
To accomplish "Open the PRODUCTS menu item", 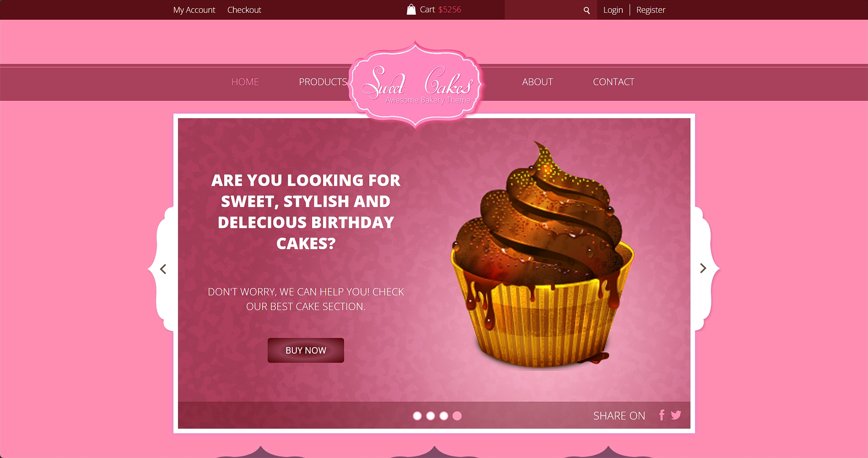I will (x=323, y=82).
